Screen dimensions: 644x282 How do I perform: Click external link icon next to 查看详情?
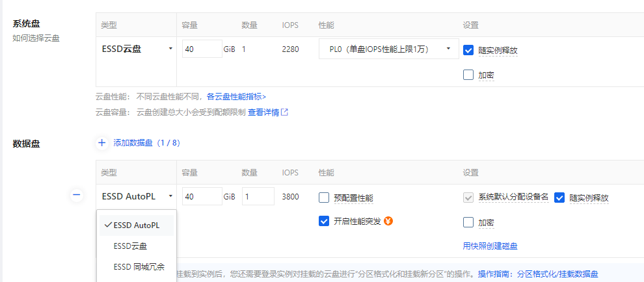(284, 112)
